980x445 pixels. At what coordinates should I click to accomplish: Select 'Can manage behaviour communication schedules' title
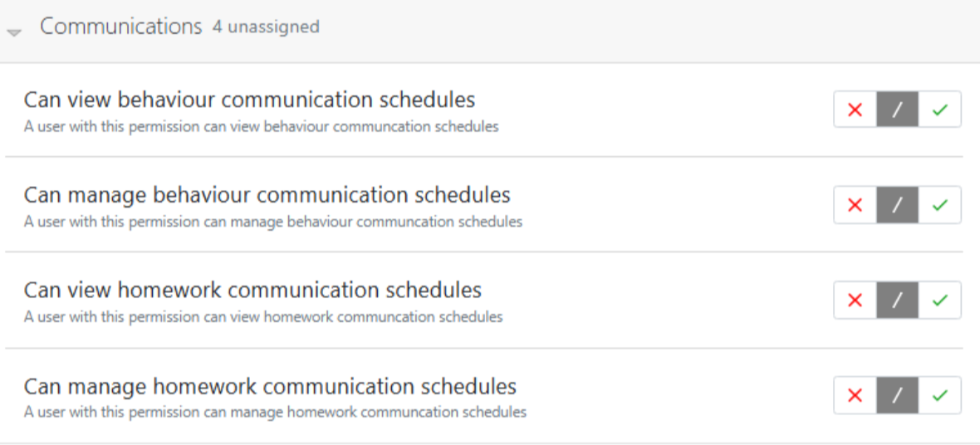coord(267,196)
